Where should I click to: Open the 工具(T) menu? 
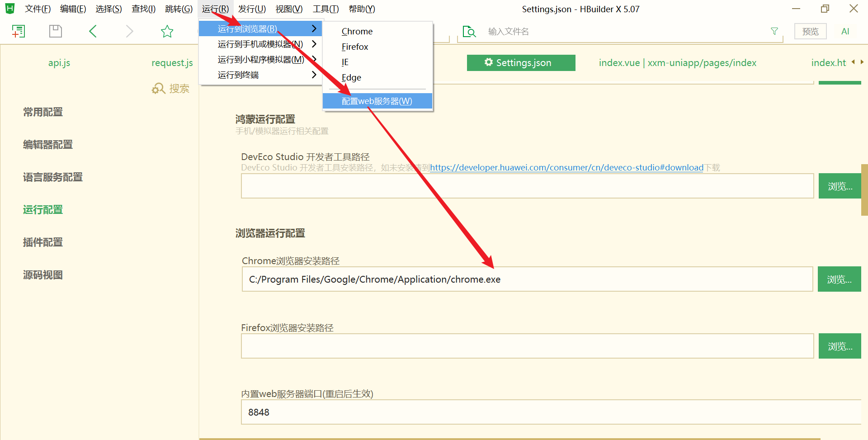click(326, 9)
